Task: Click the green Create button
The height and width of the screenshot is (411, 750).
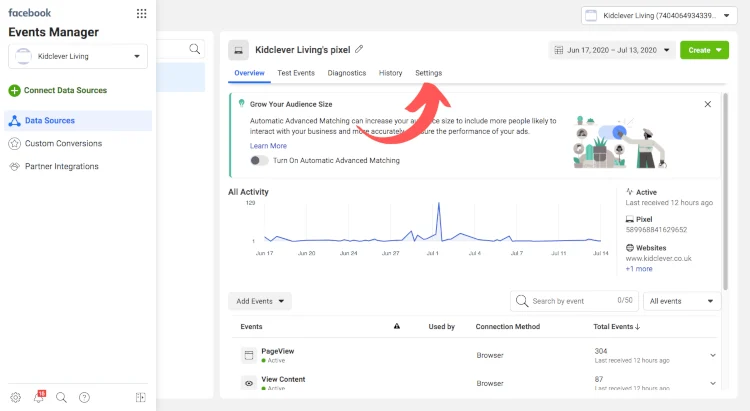Action: click(704, 49)
